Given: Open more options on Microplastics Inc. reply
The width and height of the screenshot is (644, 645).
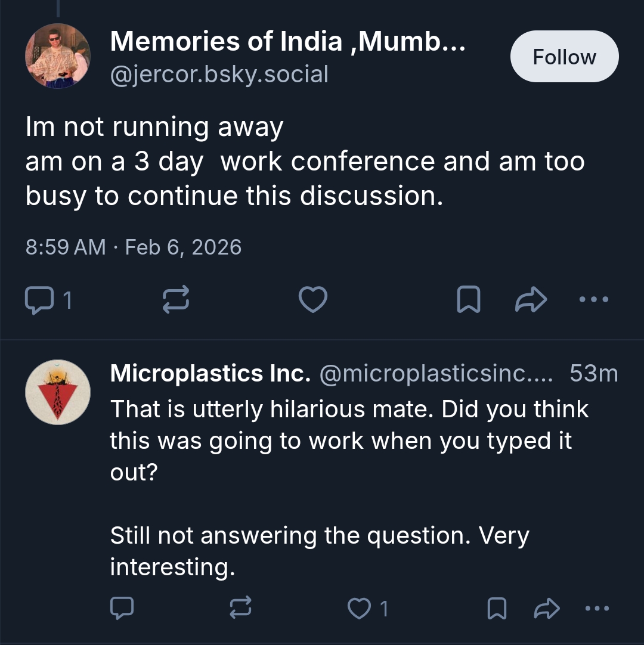Looking at the screenshot, I should pyautogui.click(x=598, y=608).
